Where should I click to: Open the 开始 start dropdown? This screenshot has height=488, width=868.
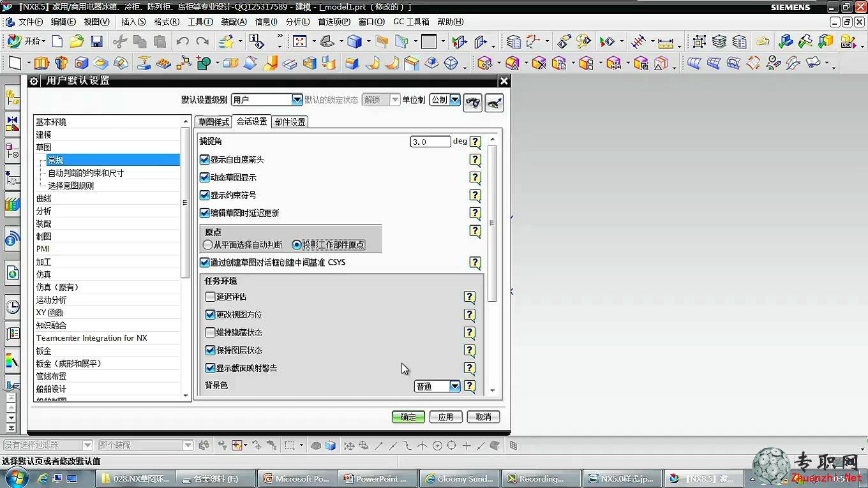26,41
